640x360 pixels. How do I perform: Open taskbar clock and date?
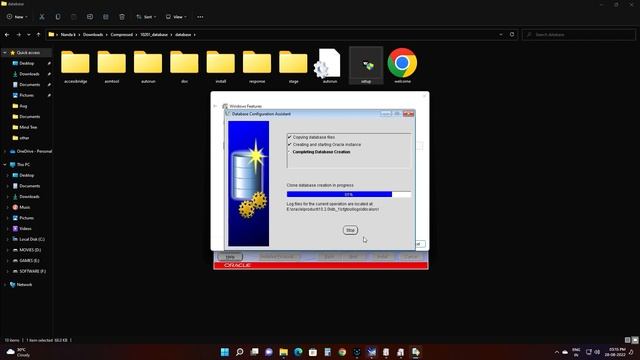coord(616,352)
